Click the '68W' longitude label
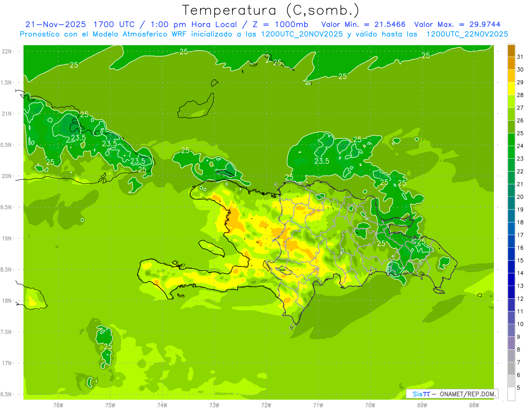The height and width of the screenshot is (411, 532). pyautogui.click(x=474, y=405)
